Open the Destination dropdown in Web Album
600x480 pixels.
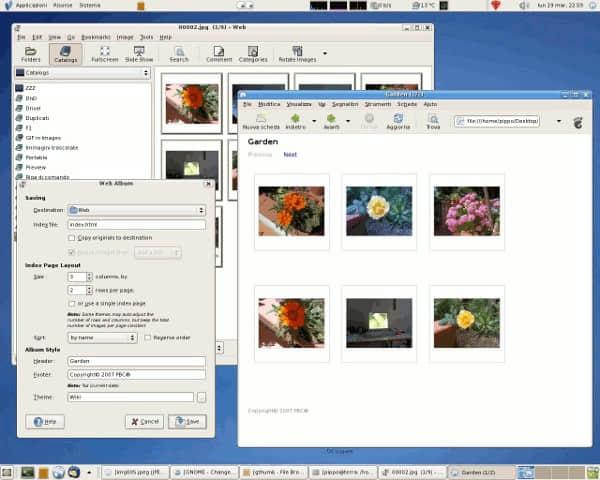point(135,210)
